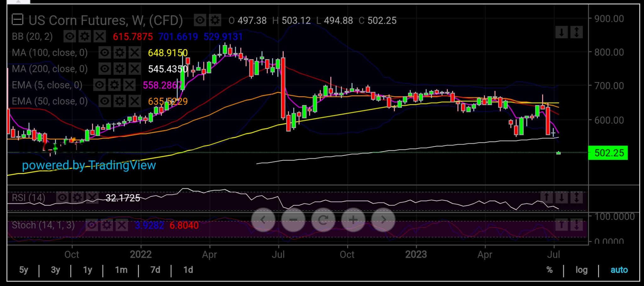Click the RSI value 32.1725

[x=123, y=198]
